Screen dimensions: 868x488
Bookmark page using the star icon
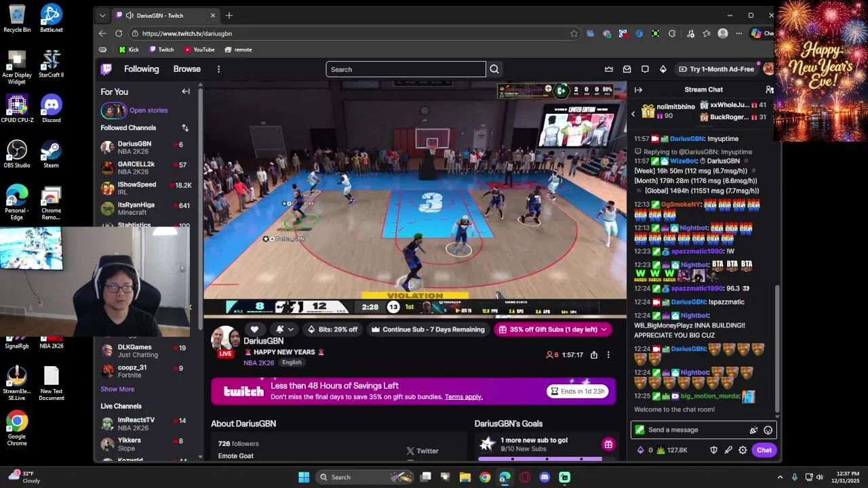[574, 33]
